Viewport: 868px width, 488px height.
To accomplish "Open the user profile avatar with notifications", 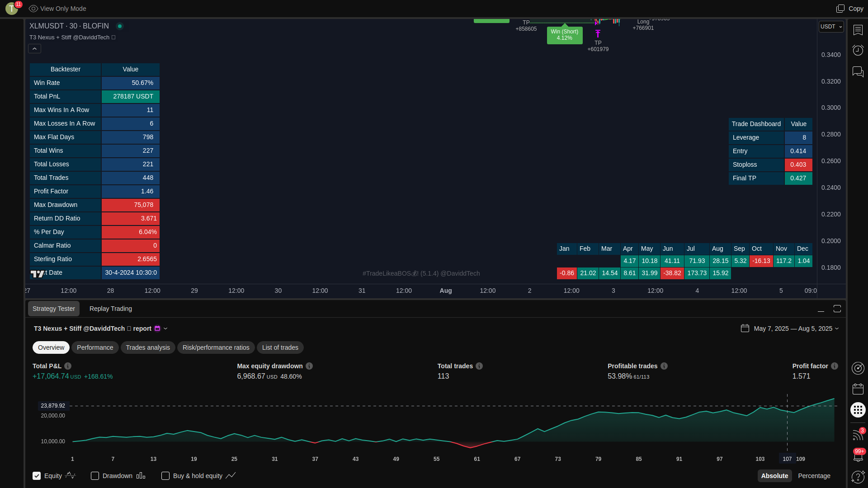I will pyautogui.click(x=12, y=9).
